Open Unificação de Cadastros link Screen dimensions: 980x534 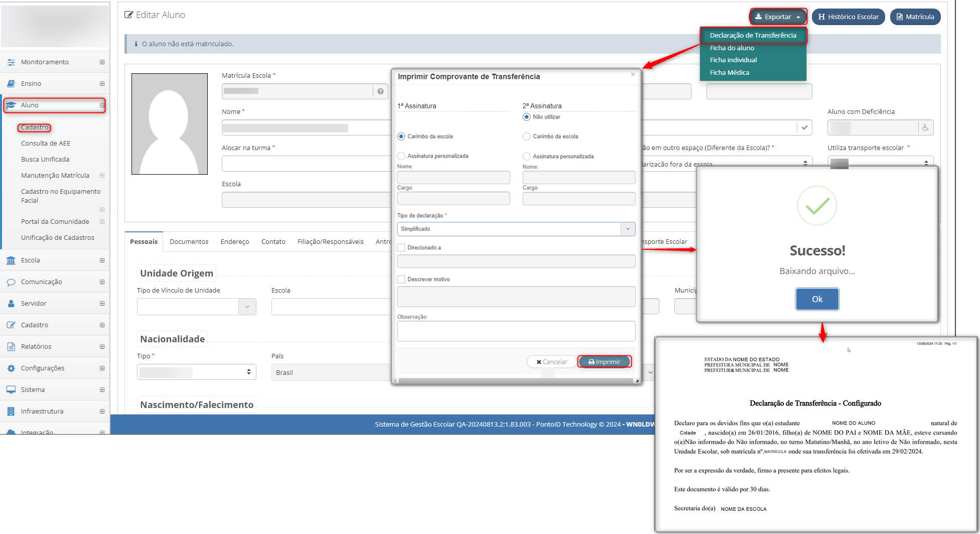58,238
